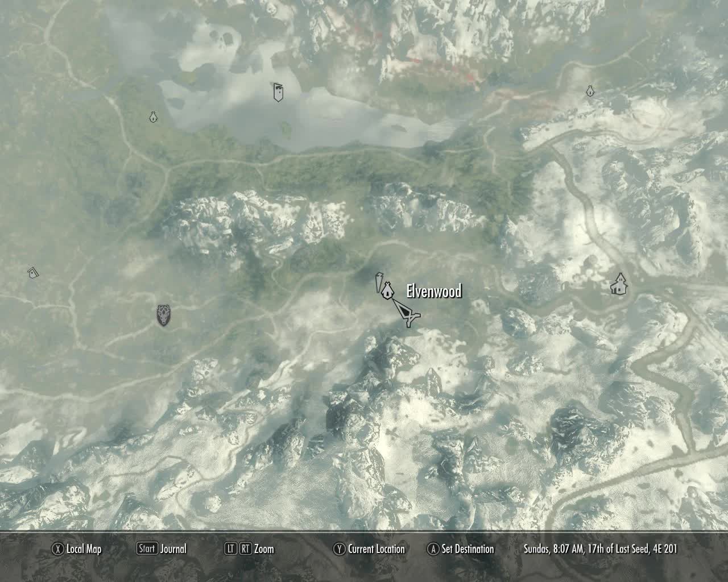Click the Zoom label
728x582 pixels.
pyautogui.click(x=264, y=549)
